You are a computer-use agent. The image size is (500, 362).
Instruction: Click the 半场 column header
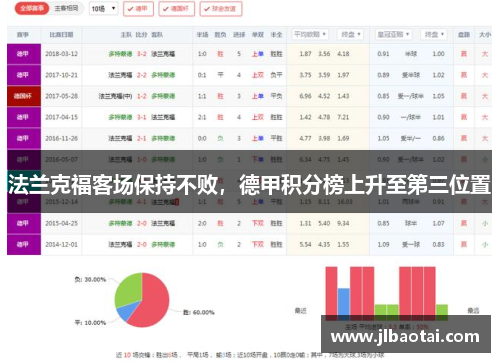point(202,35)
